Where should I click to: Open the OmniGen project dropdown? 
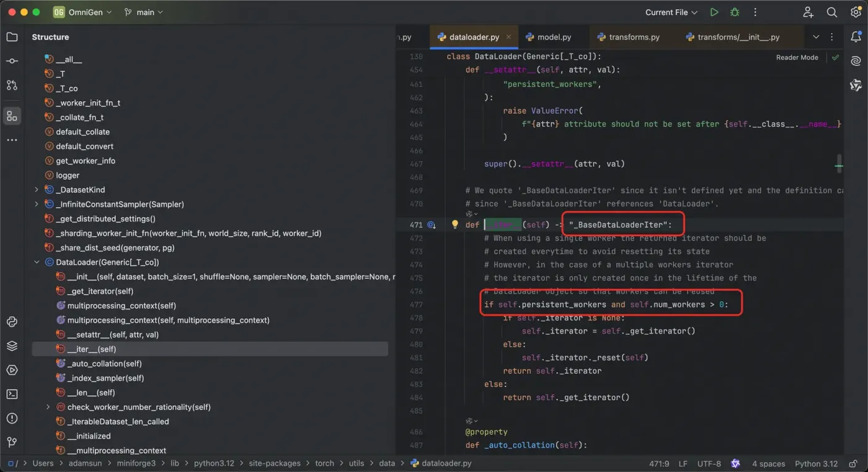pos(82,12)
